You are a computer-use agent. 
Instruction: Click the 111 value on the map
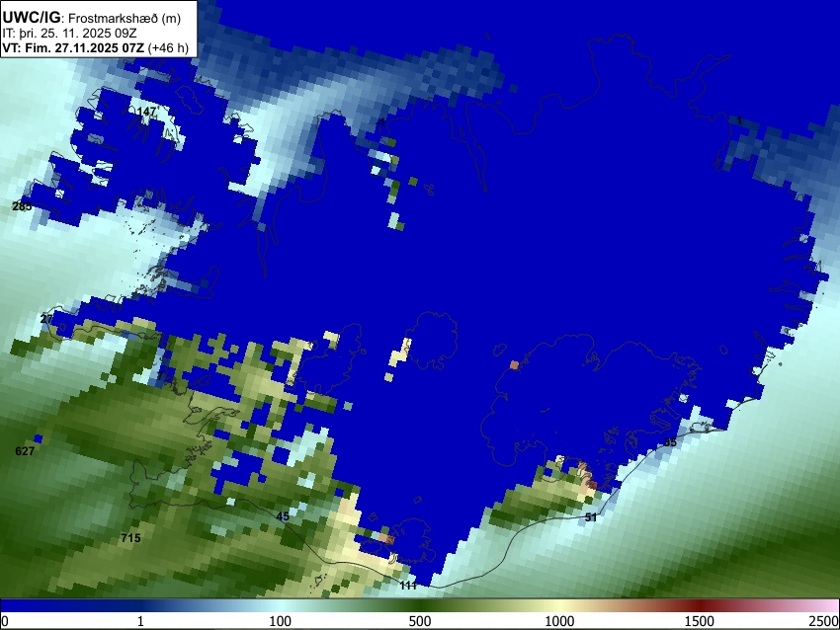[x=408, y=586]
